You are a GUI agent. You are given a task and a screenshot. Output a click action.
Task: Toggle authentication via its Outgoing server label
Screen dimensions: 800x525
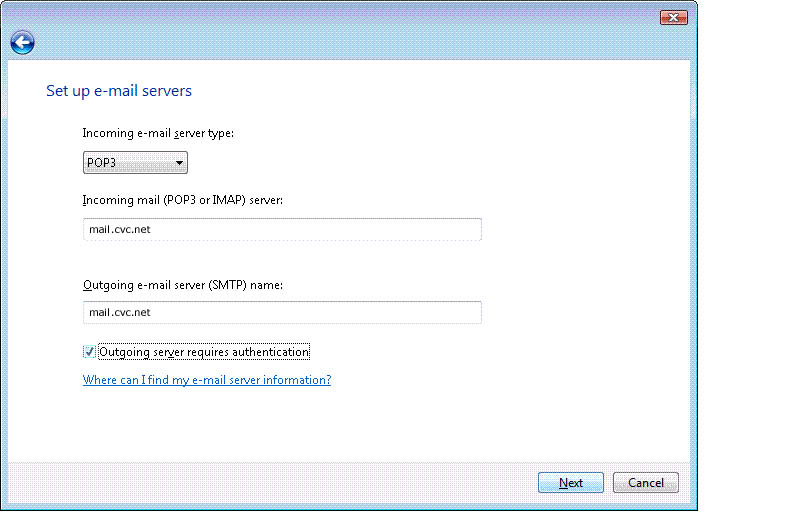tap(204, 352)
